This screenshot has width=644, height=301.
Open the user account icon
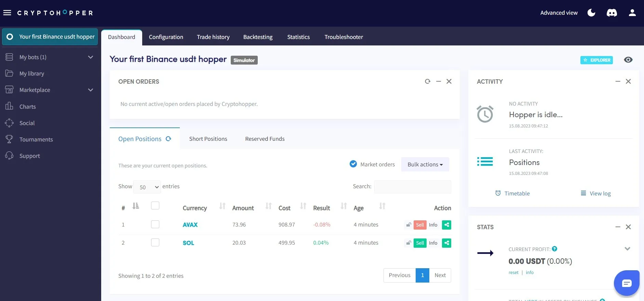(632, 13)
